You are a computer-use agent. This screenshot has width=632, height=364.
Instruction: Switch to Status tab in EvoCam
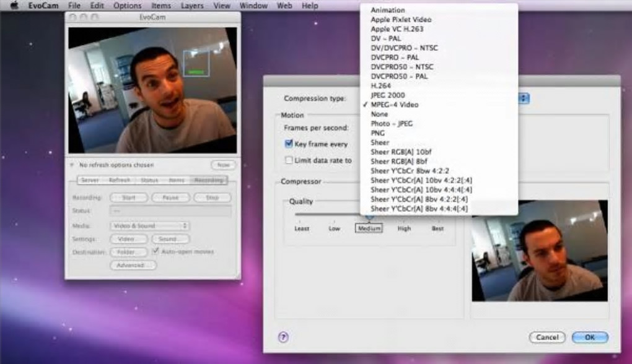coord(149,180)
